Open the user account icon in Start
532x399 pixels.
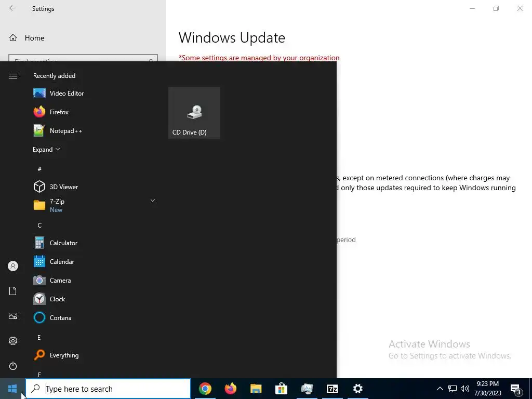[x=13, y=266]
